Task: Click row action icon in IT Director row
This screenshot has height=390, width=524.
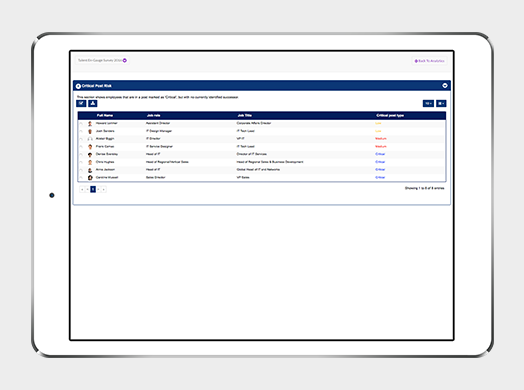Action: click(81, 139)
